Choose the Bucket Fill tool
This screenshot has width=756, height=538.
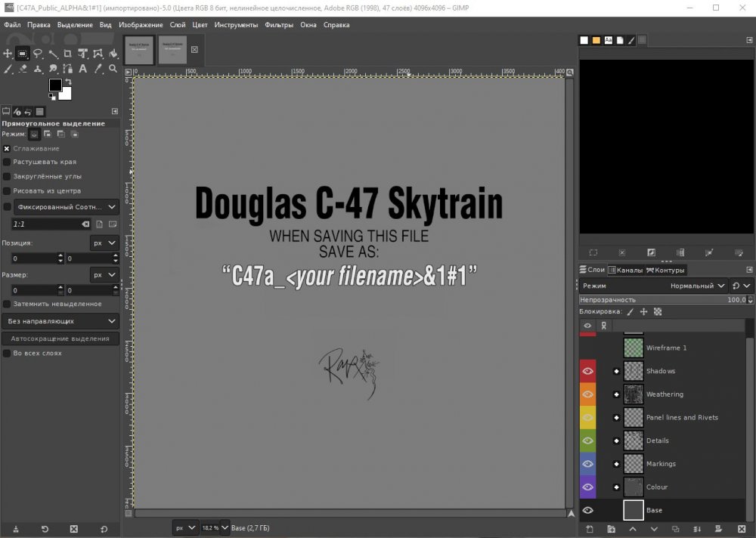[113, 54]
